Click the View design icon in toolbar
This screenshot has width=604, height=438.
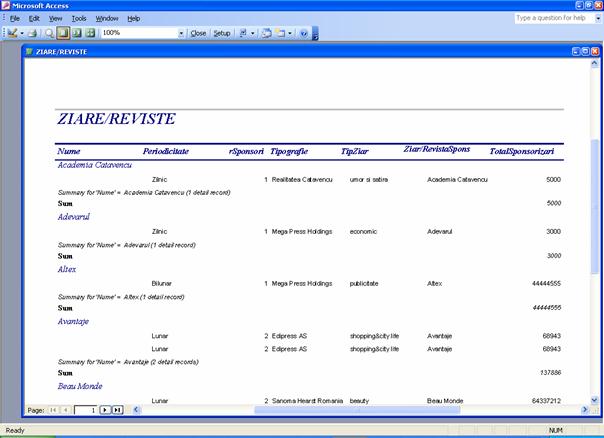13,33
